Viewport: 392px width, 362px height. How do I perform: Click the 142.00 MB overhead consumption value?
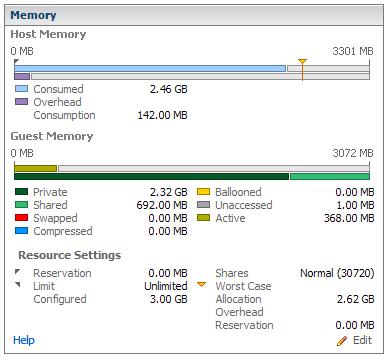163,115
